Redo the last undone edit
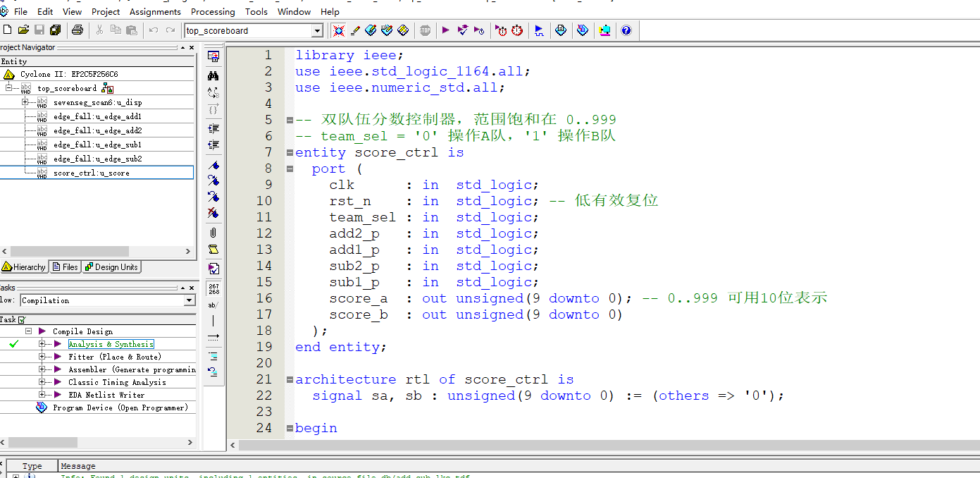This screenshot has width=980, height=478. (170, 30)
